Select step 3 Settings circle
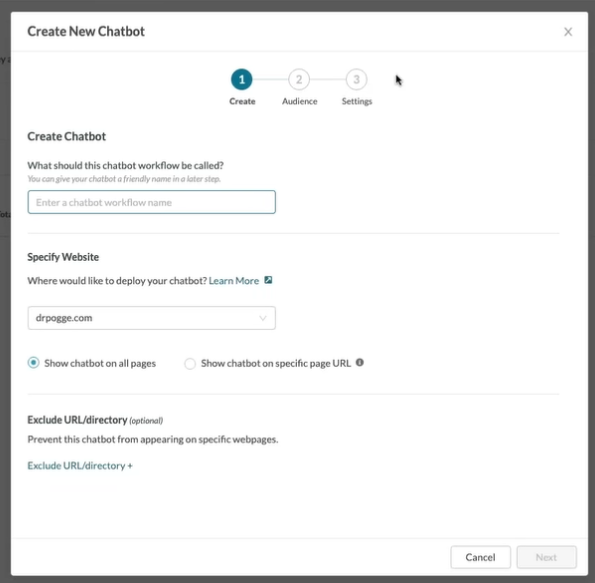595x583 pixels. point(356,79)
